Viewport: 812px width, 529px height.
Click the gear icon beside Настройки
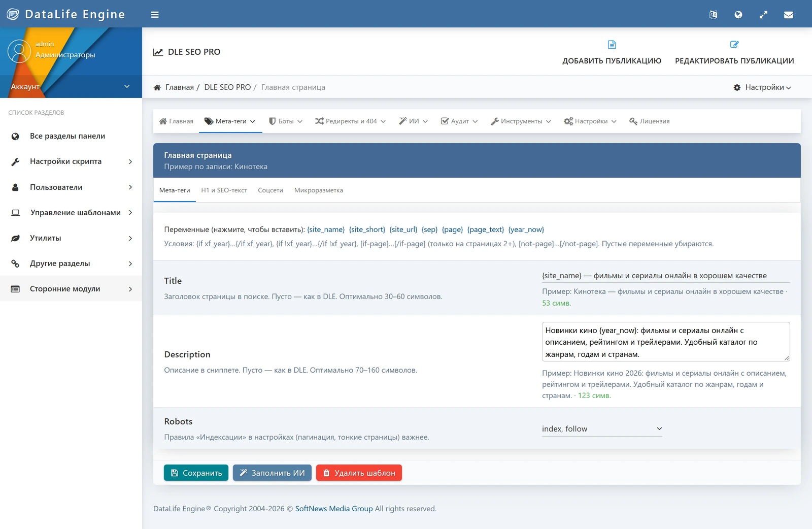[737, 87]
